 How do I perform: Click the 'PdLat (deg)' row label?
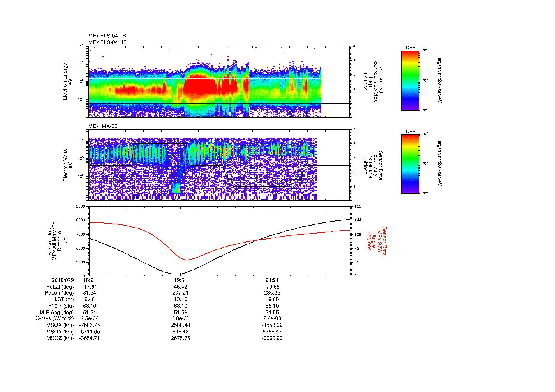pyautogui.click(x=60, y=287)
